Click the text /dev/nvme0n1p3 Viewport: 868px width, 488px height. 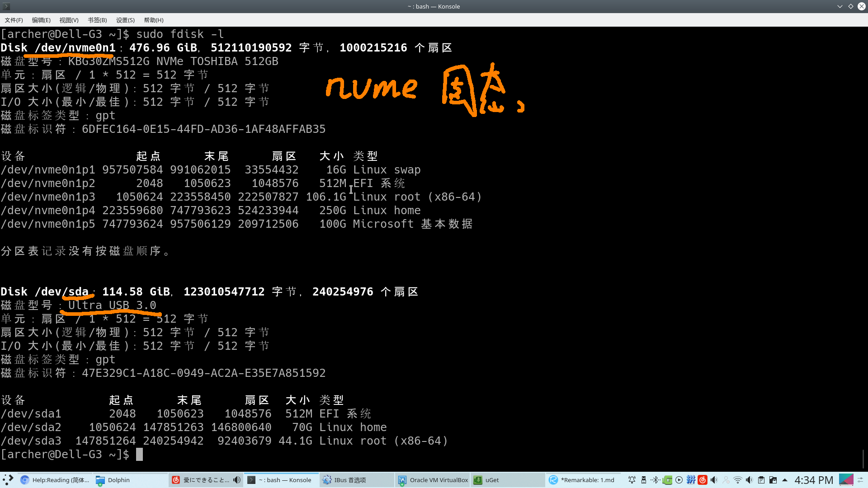(x=48, y=197)
